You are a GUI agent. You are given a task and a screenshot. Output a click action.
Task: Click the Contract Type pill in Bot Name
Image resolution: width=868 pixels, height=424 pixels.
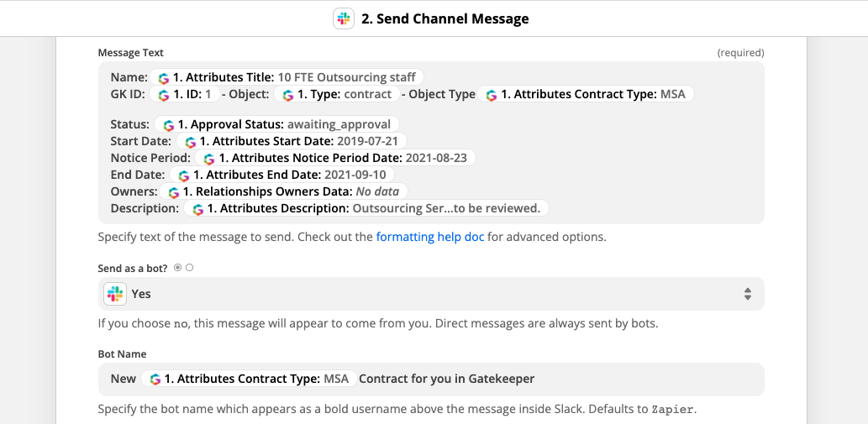[249, 379]
